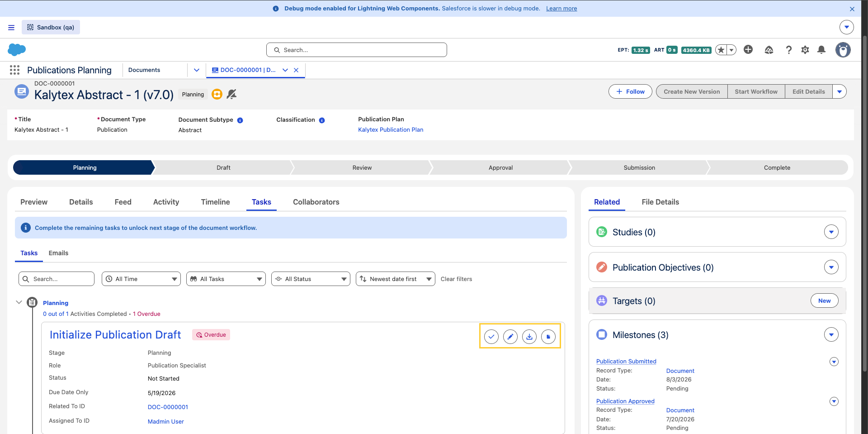
Task: Select the Approval stage in path
Action: pos(500,167)
